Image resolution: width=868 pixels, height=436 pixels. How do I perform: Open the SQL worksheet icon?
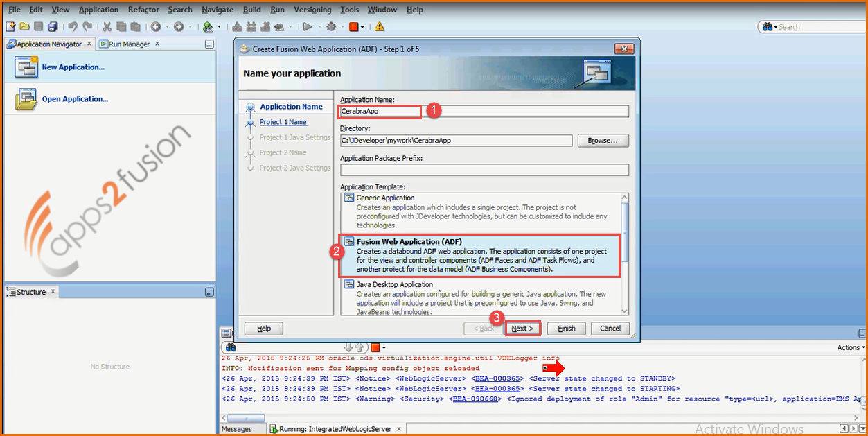pyautogui.click(x=208, y=27)
